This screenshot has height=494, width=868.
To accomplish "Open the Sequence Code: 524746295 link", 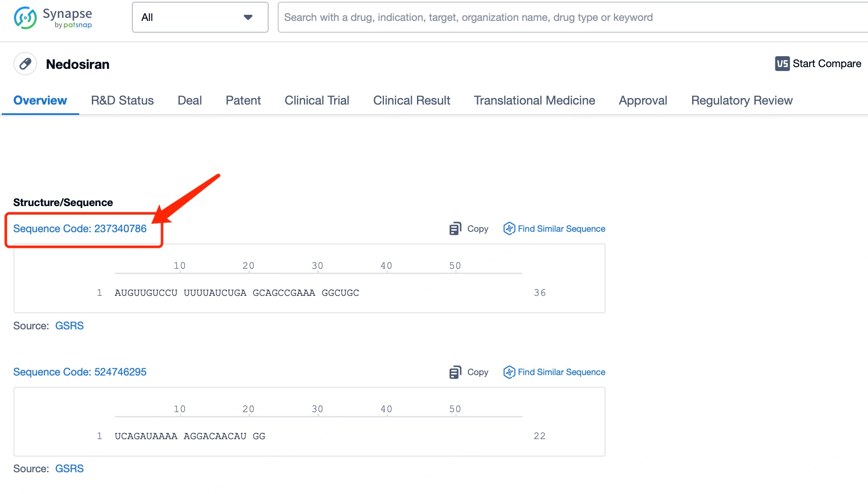I will 80,372.
